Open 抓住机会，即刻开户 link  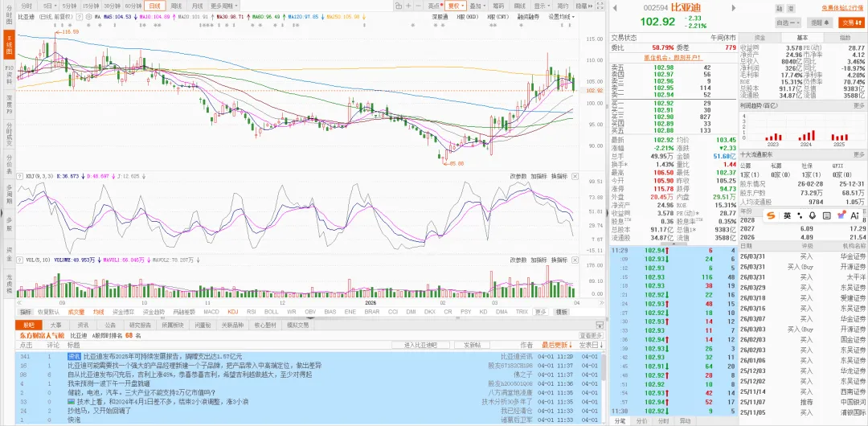pos(672,57)
